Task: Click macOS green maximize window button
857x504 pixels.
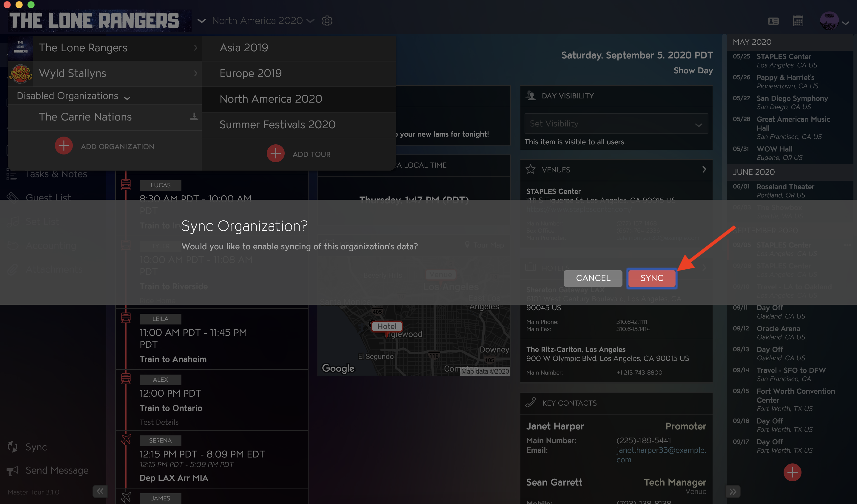Action: click(31, 4)
